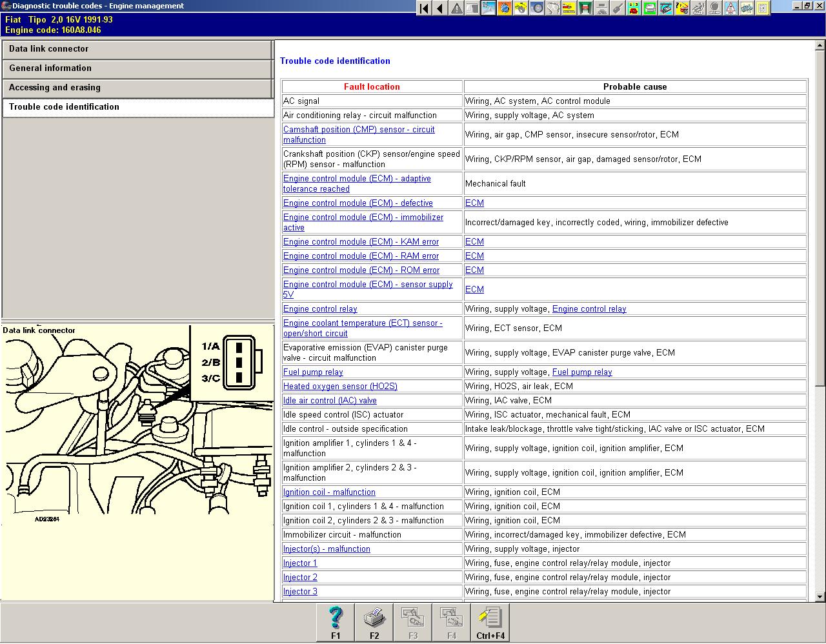Open ECM adaptive tolerance reached link

coord(357,183)
